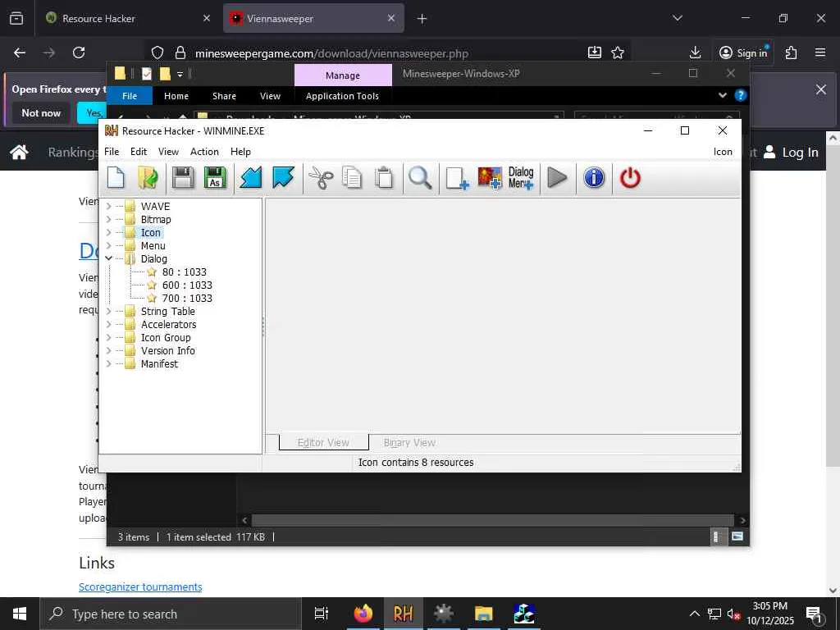
Task: Click Firefox downloads arrow icon
Action: [695, 52]
